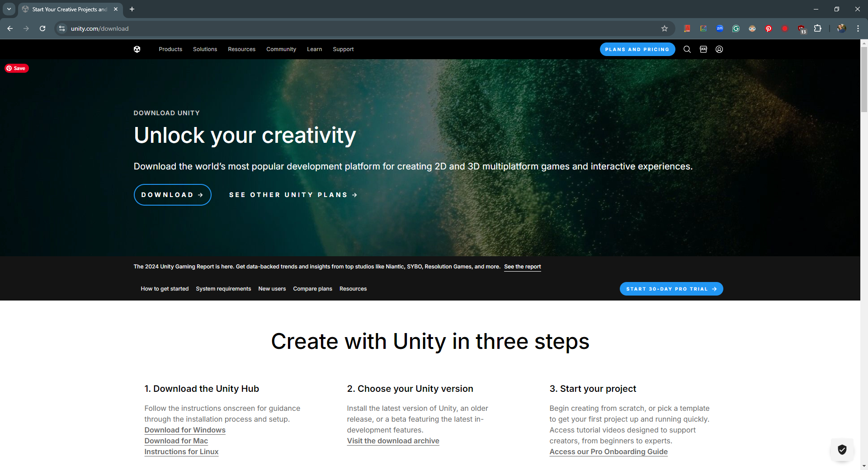Go back to the previous page
Screen dimensions: 868x470
pyautogui.click(x=10, y=28)
